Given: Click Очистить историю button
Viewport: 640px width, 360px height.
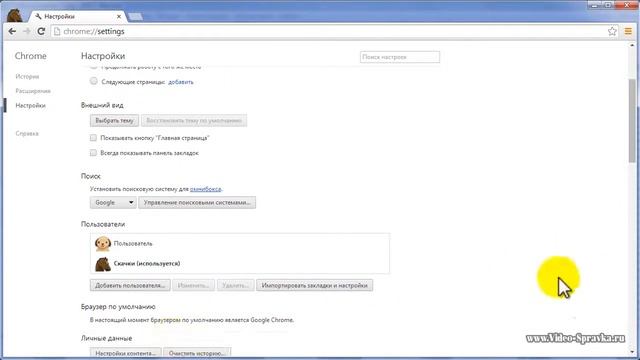Looking at the screenshot, I should 197,353.
